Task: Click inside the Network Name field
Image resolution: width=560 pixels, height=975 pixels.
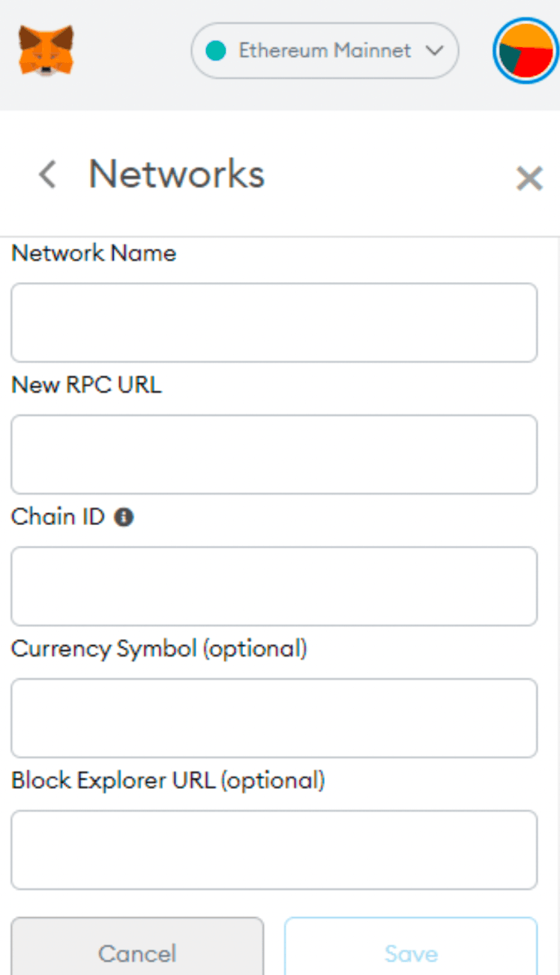Action: tap(274, 322)
